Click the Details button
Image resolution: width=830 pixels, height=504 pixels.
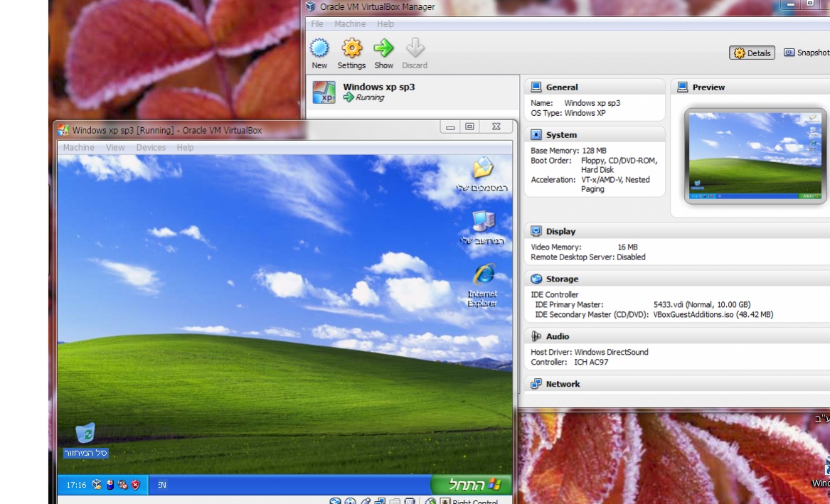pyautogui.click(x=752, y=53)
